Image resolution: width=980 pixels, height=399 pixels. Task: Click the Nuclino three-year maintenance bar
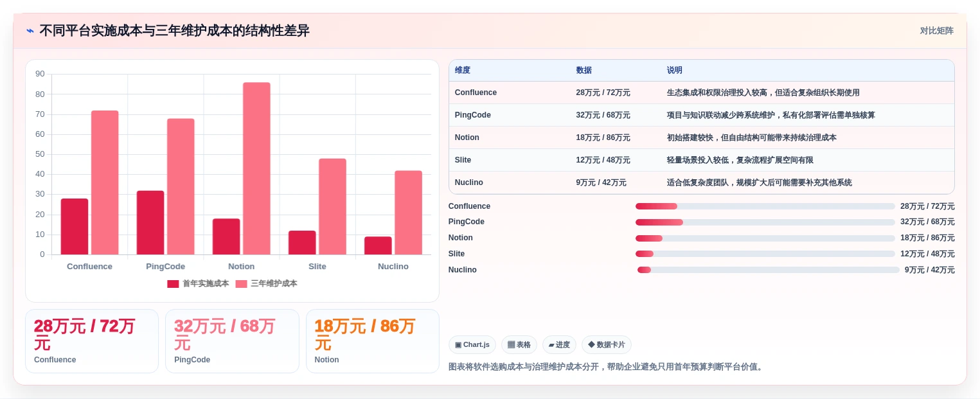[408, 212]
